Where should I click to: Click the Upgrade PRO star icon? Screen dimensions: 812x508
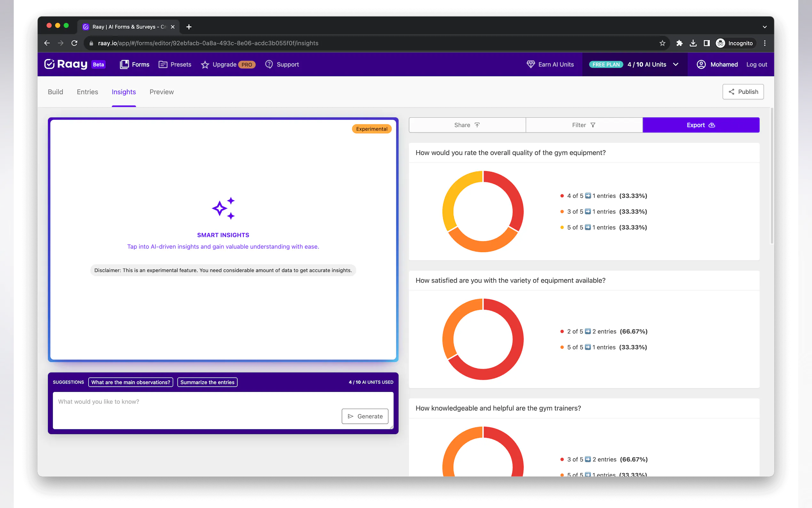[x=205, y=65]
